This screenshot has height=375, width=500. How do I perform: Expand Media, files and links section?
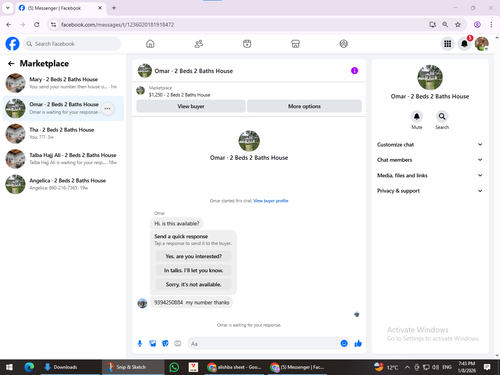(430, 175)
